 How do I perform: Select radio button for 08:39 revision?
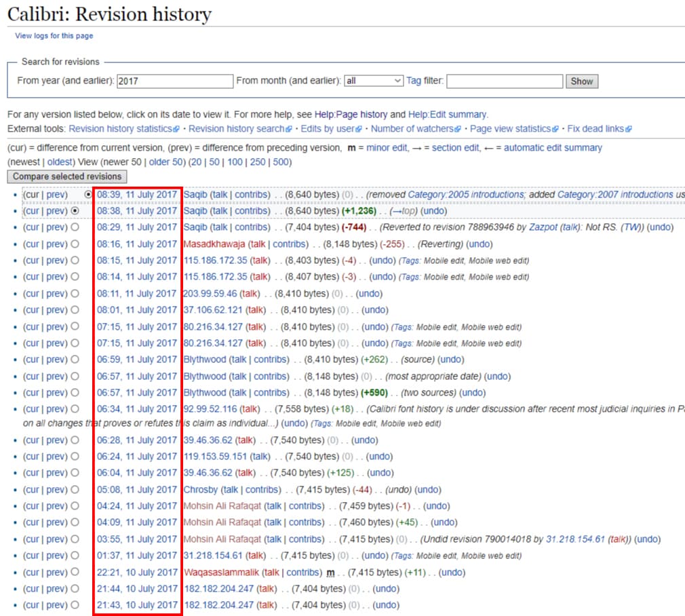pos(88,195)
